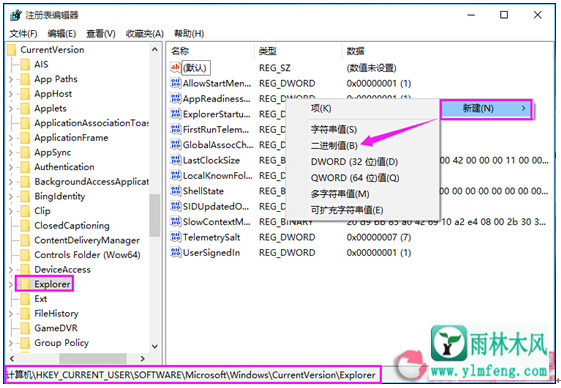Expand the Group Policy tree node
The height and width of the screenshot is (388, 561).
(10, 343)
